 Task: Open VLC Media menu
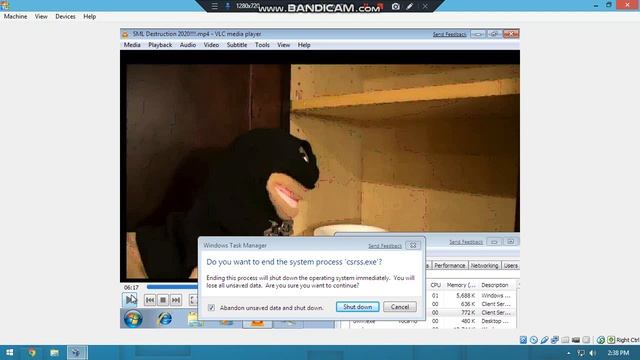tap(132, 45)
